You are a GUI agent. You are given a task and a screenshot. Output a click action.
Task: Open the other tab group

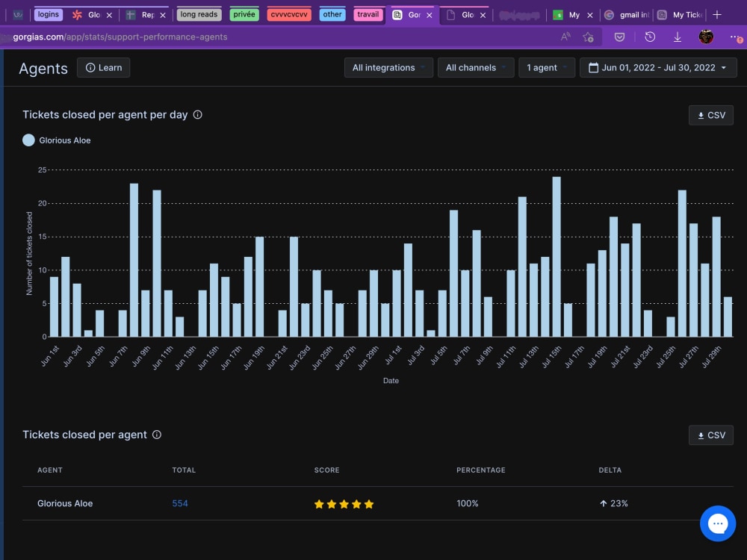(332, 14)
